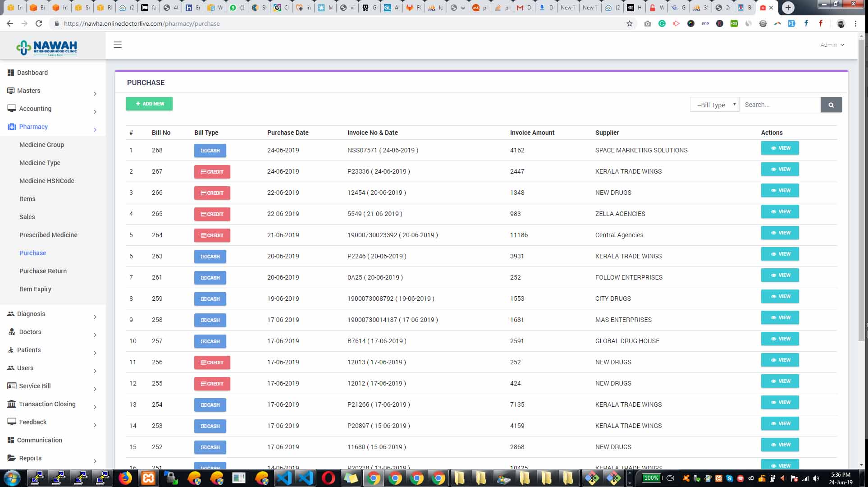View bill 257 GLOBAL DRUG HOUSE
The width and height of the screenshot is (868, 487).
pyautogui.click(x=780, y=339)
